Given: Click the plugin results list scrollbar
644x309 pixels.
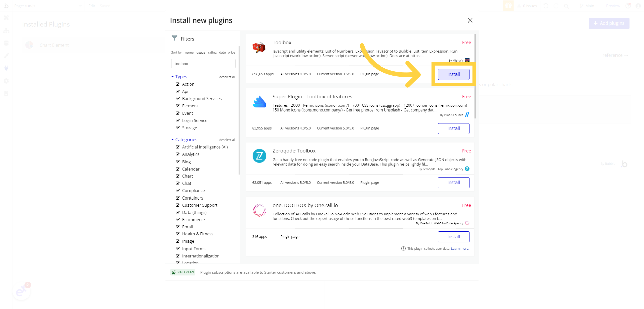Looking at the screenshot, I should [475, 76].
